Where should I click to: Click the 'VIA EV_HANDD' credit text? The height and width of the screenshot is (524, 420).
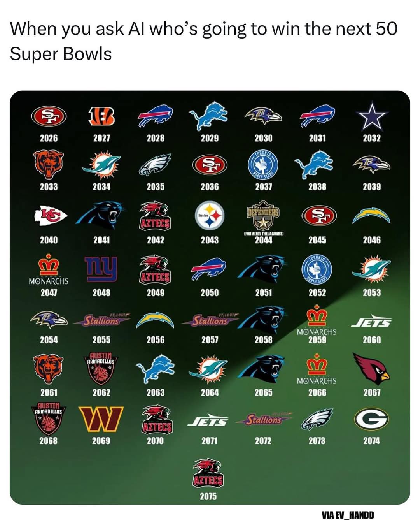[348, 515]
